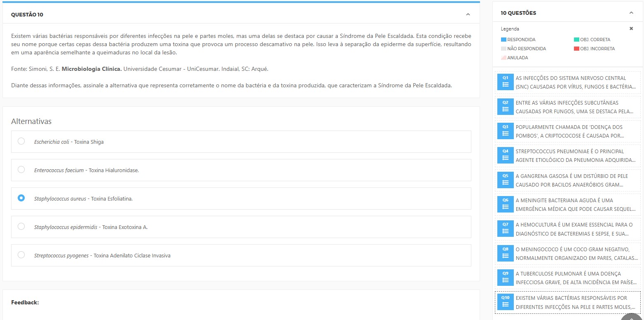Click the Staphylococcus epidermidis answer text
Image resolution: width=644 pixels, height=320 pixels.
click(91, 227)
